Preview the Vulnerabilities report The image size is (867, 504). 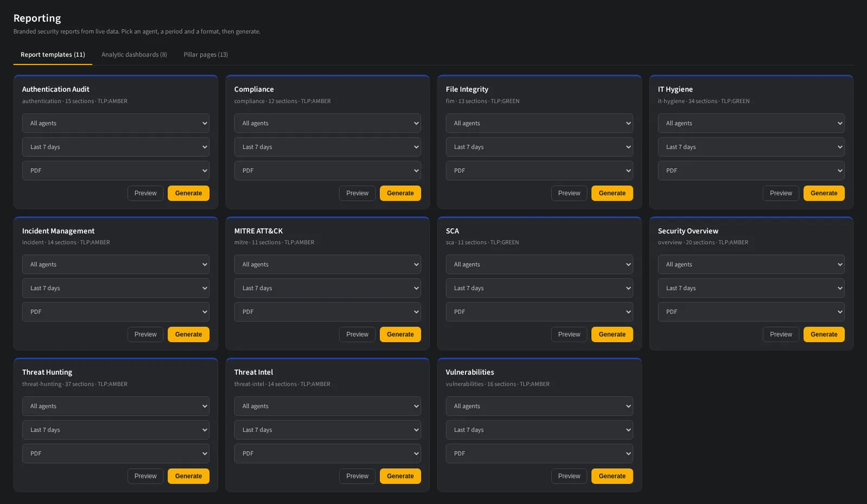[569, 476]
